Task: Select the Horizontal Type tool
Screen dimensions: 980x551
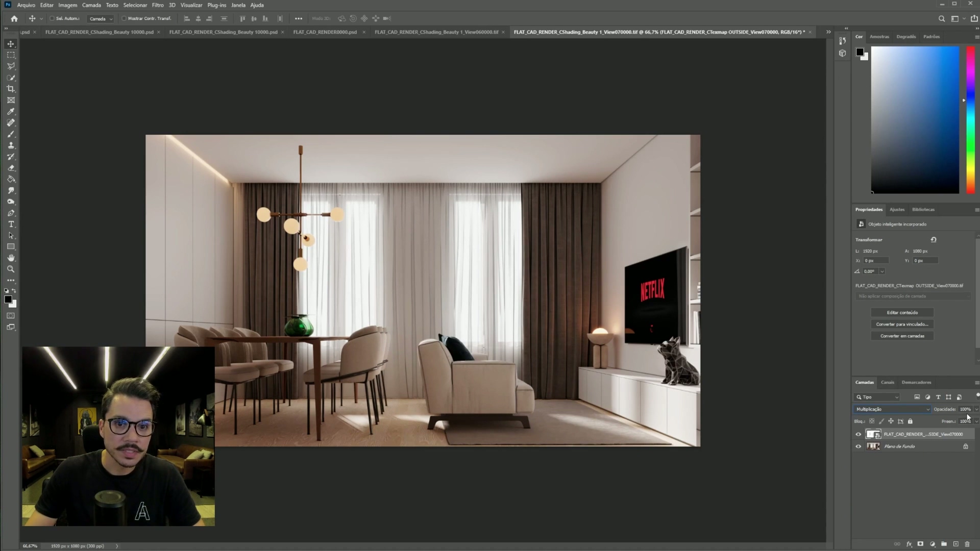Action: [x=11, y=224]
